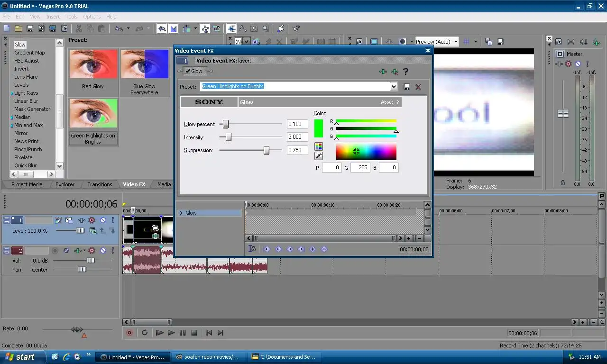Screen dimensions: 607x364
Task: Select Pixelate in the effects list
Action: pyautogui.click(x=23, y=157)
